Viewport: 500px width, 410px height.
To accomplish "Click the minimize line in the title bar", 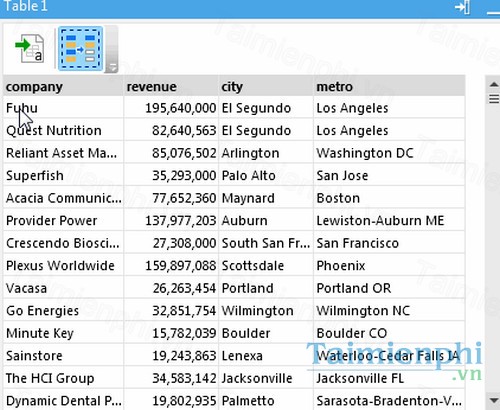I will (x=493, y=13).
